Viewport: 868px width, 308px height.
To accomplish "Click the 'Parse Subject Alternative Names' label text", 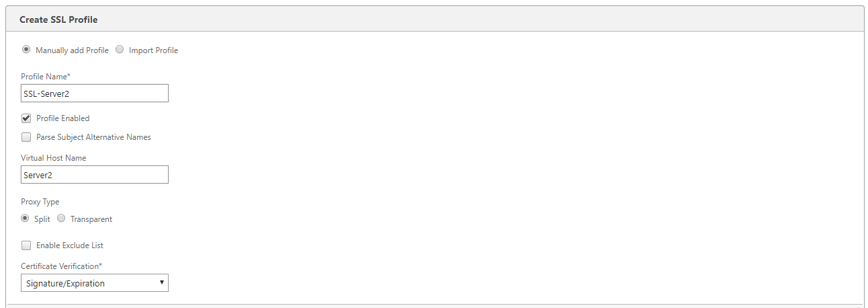I will 93,137.
